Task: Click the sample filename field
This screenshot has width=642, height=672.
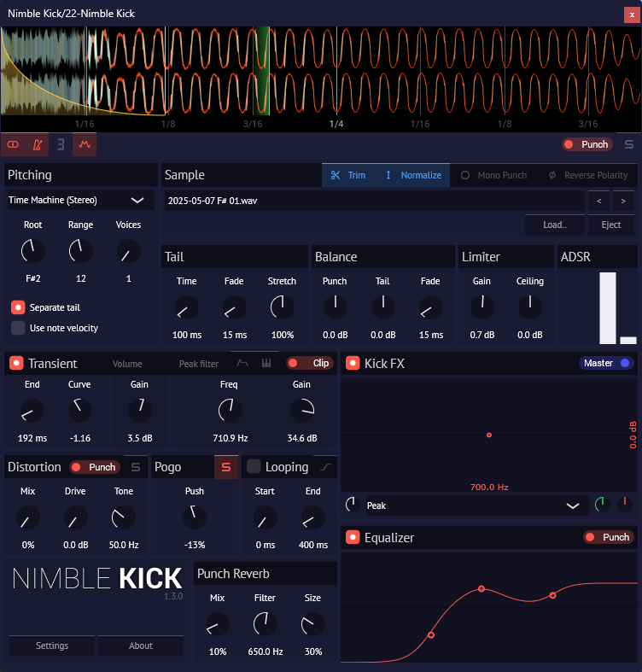Action: 375,201
